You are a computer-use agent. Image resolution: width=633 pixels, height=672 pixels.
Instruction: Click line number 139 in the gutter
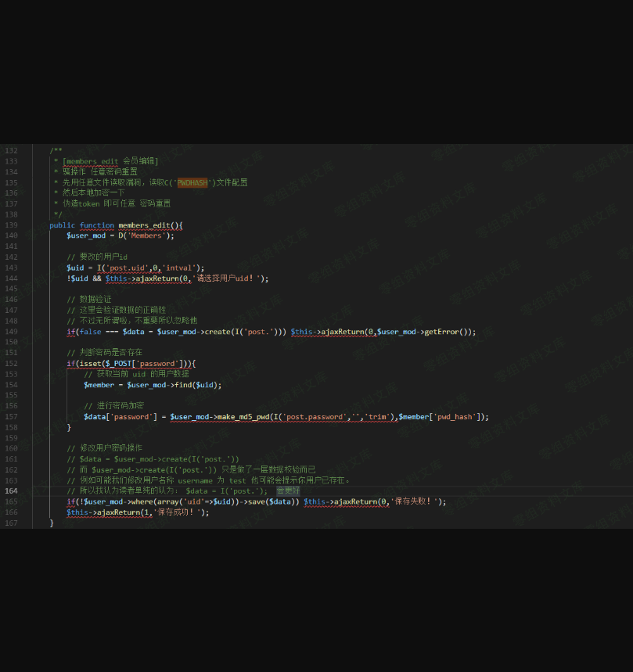point(11,225)
